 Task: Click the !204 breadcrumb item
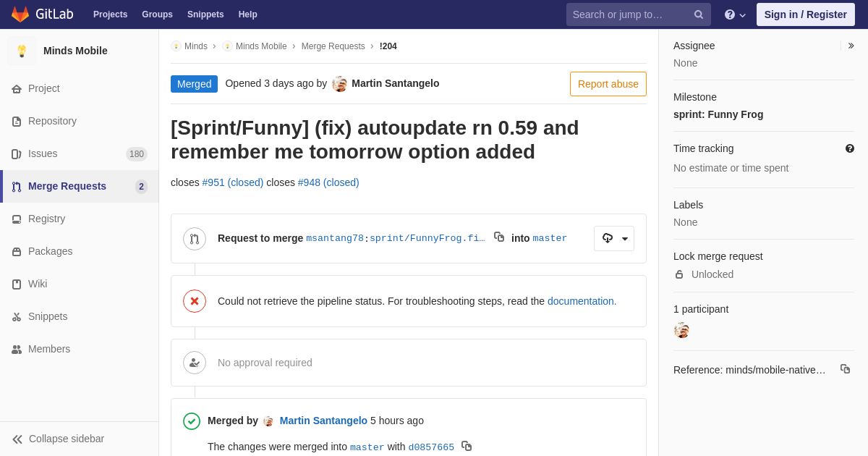(x=388, y=46)
